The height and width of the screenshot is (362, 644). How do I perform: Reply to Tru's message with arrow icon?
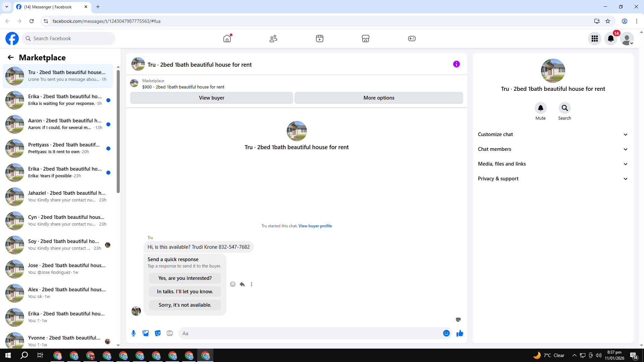point(242,284)
